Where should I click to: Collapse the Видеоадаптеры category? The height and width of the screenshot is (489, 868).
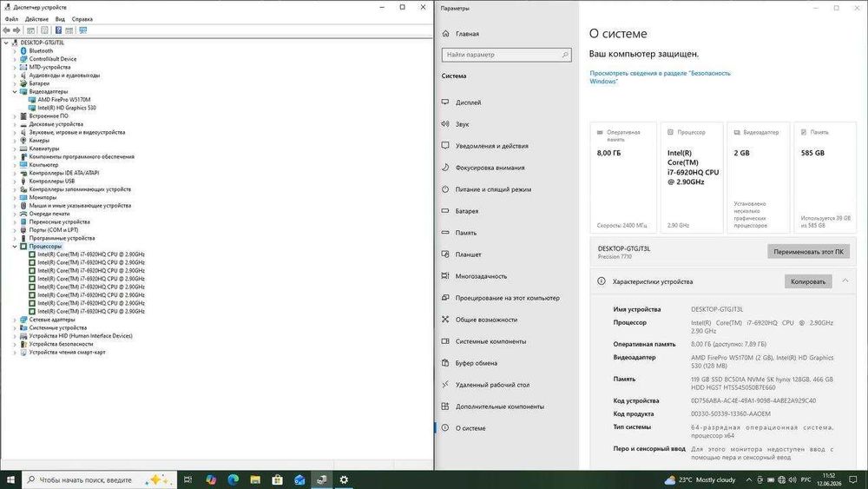coord(15,91)
